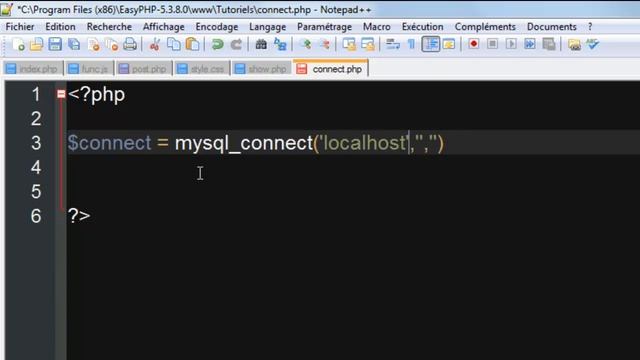Collapse the code fold at line 1
Viewport: 640px width, 360px height.
61,94
